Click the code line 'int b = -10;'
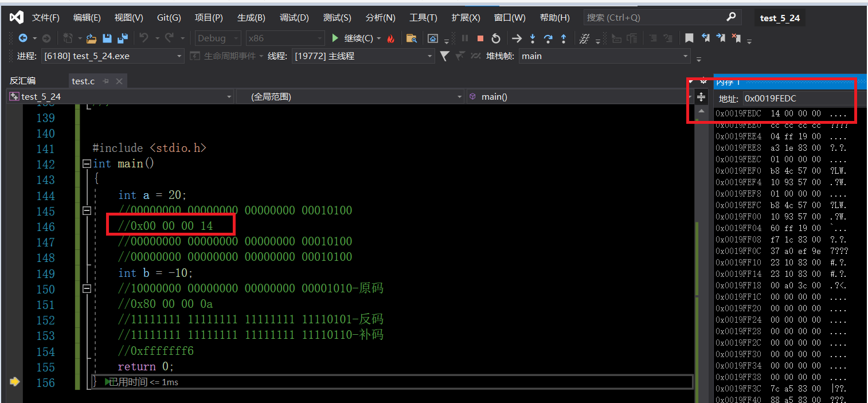 pyautogui.click(x=156, y=273)
